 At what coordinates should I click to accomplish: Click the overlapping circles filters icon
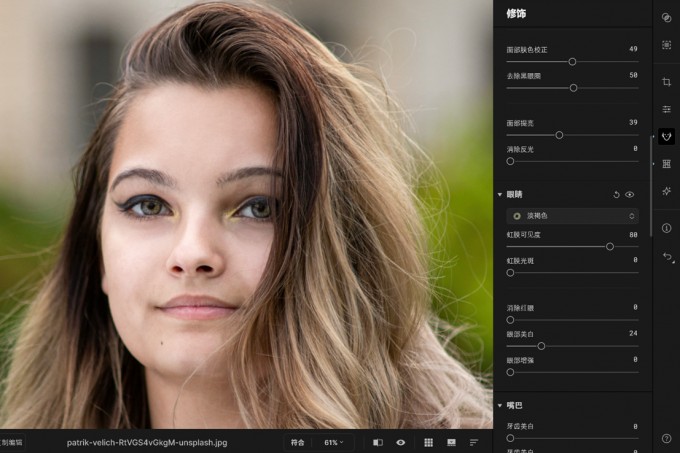pos(667,18)
